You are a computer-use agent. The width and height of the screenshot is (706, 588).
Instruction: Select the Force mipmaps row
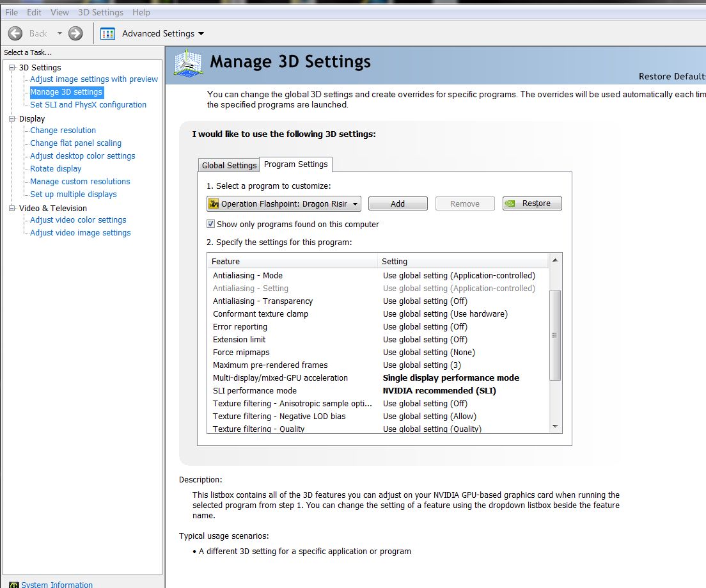(x=378, y=353)
